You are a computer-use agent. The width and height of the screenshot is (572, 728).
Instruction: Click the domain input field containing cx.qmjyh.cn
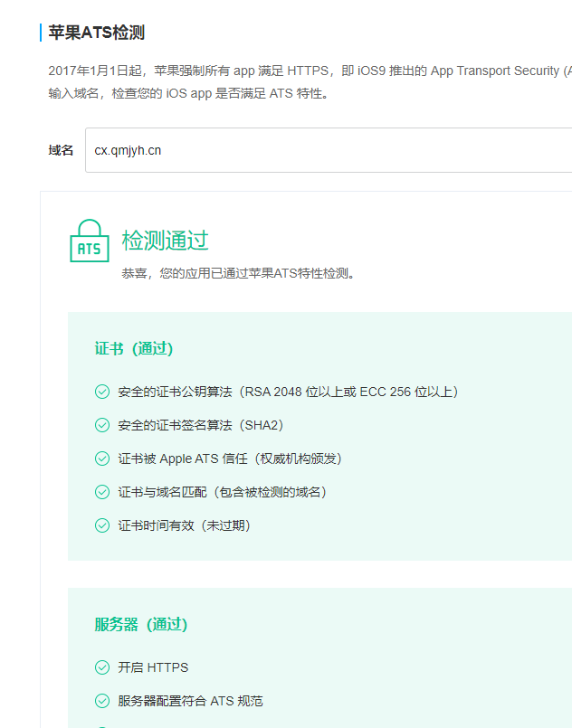pos(329,150)
